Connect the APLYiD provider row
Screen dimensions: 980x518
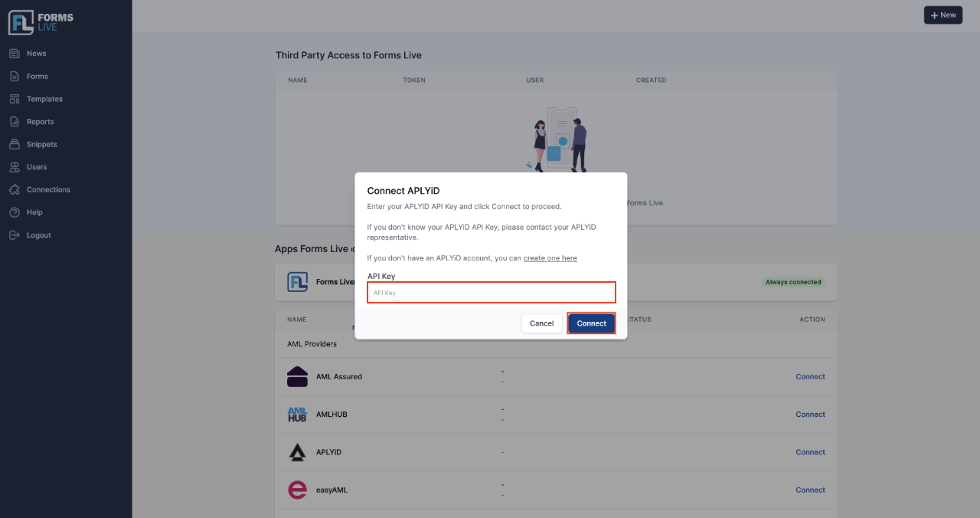point(810,452)
